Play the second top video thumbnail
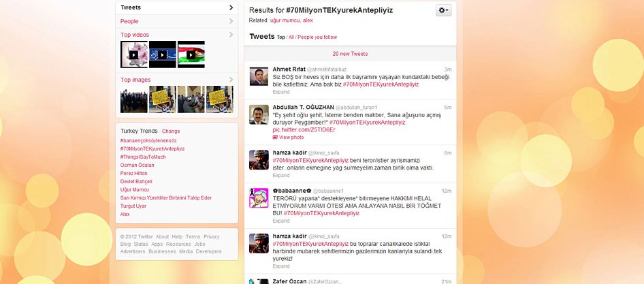The image size is (644, 284). click(x=162, y=54)
